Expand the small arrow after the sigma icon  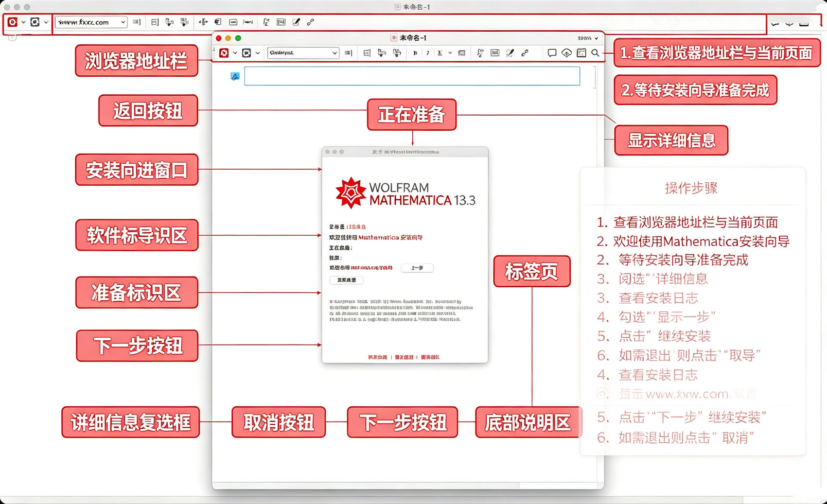point(450,53)
